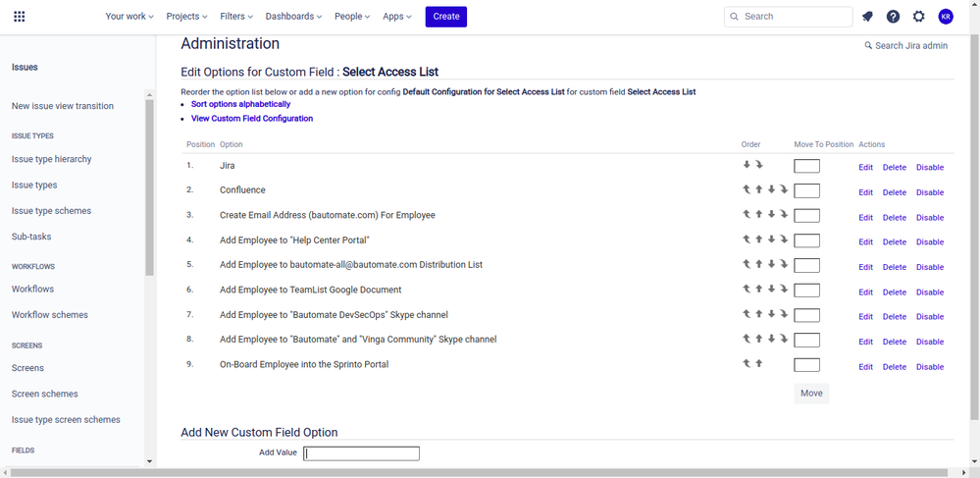Click the sidebar scroll down arrow
Screen dimensions: 980x478
(x=149, y=461)
